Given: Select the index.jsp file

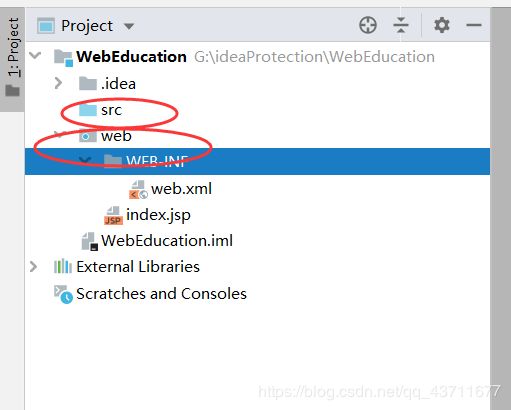Looking at the screenshot, I should click(x=158, y=215).
